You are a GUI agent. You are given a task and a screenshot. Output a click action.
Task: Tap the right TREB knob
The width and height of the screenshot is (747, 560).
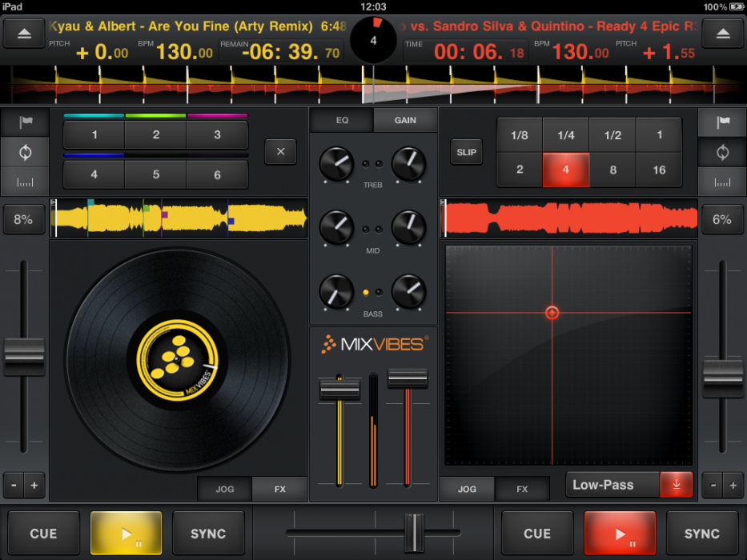tap(409, 164)
